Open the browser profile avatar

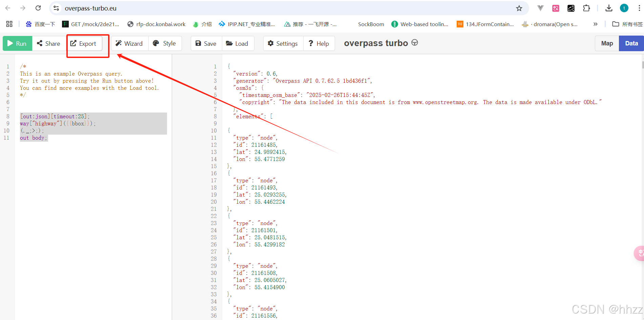tap(624, 8)
